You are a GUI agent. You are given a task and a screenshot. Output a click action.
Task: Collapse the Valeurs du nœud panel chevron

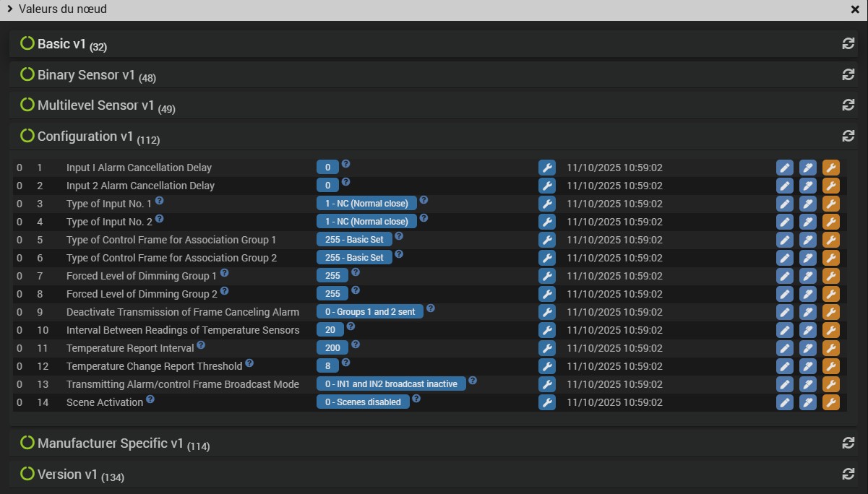pos(9,9)
